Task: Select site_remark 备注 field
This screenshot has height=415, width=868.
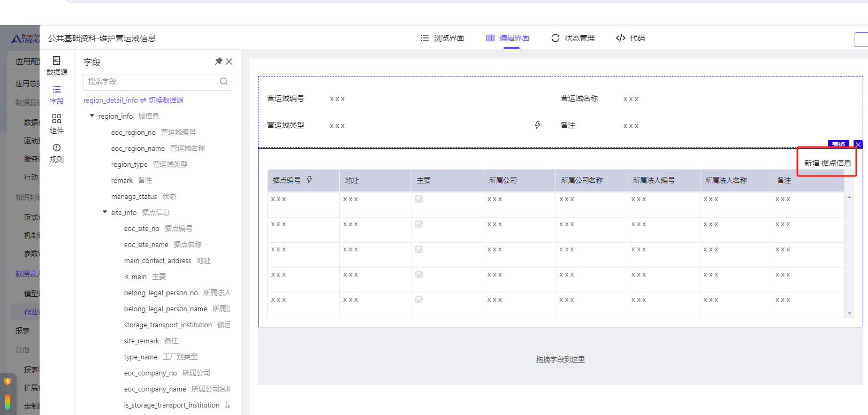Action: [151, 341]
